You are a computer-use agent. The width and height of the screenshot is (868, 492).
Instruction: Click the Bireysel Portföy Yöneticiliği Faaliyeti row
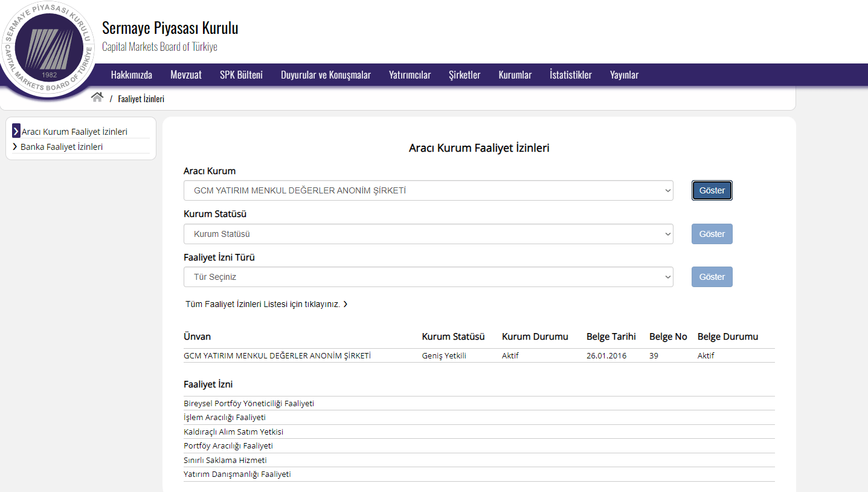tap(249, 403)
